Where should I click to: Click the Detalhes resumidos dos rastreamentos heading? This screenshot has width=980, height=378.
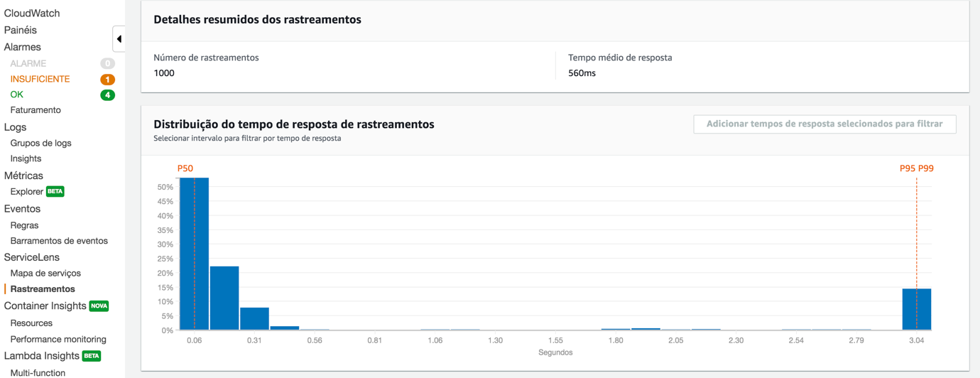tap(257, 20)
